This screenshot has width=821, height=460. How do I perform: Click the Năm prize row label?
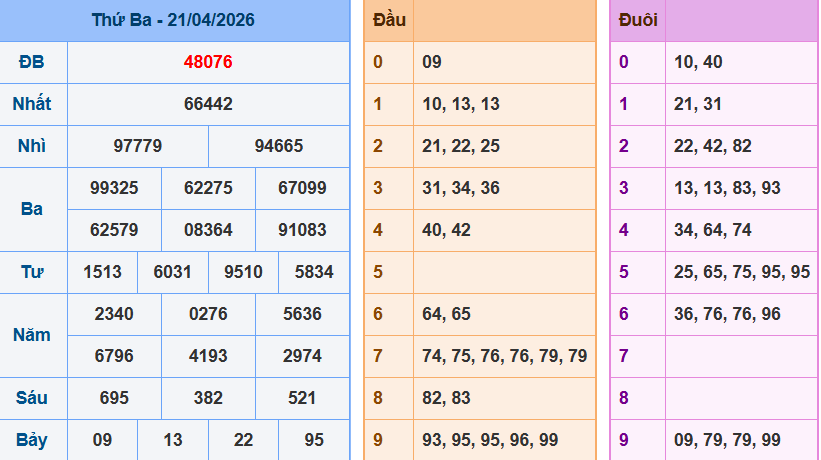[x=32, y=335]
